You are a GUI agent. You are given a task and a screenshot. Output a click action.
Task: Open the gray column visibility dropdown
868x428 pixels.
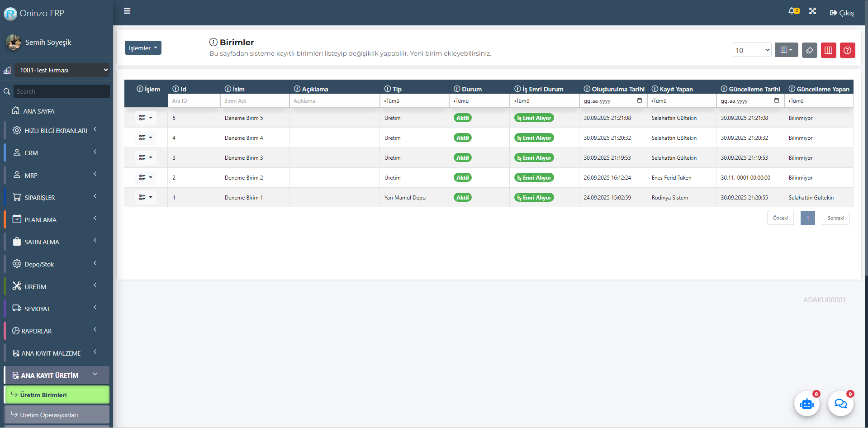click(786, 50)
